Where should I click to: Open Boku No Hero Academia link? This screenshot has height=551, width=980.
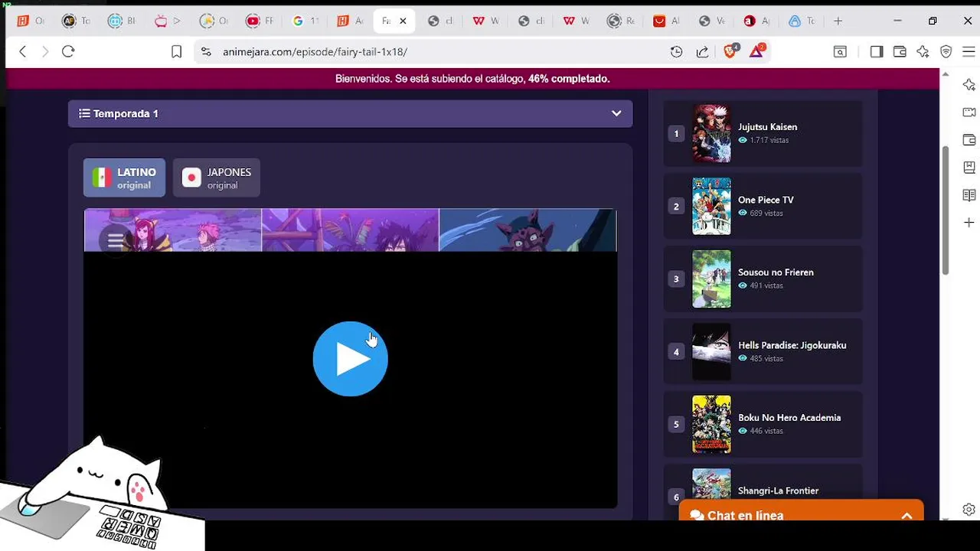click(789, 418)
